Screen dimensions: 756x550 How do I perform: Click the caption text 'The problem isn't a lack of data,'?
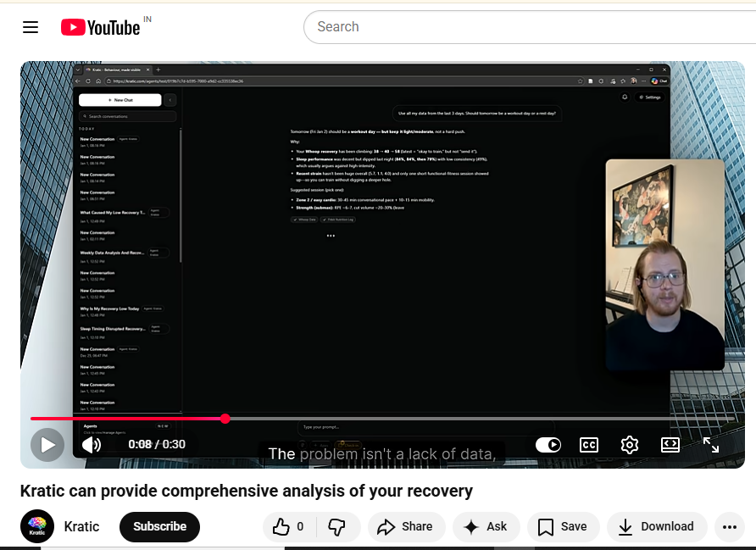382,453
